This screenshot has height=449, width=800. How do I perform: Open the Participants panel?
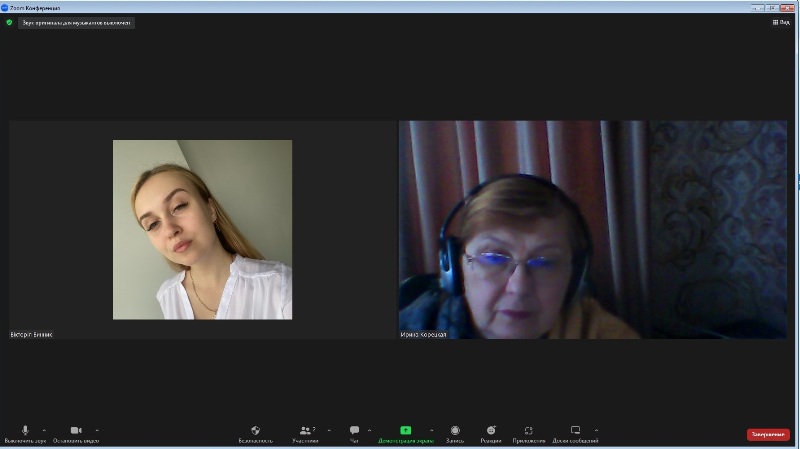point(306,434)
